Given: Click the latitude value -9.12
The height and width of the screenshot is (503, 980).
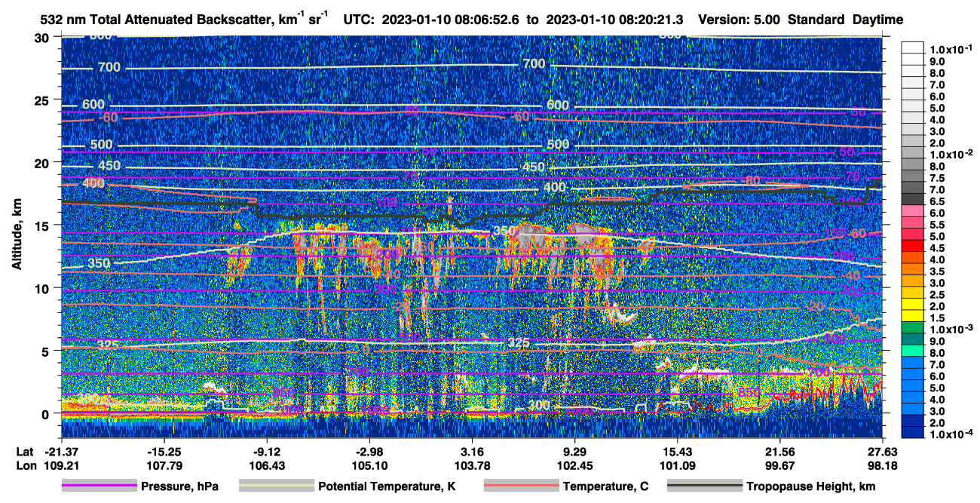Looking at the screenshot, I should click(x=266, y=451).
